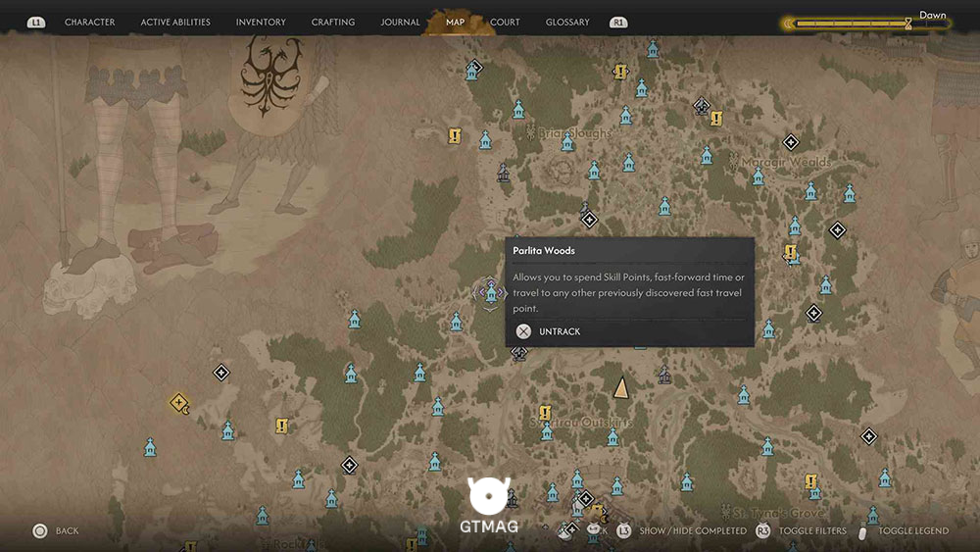
Task: Select the yellow quest marker at Svartrau Outskirts
Action: (545, 413)
